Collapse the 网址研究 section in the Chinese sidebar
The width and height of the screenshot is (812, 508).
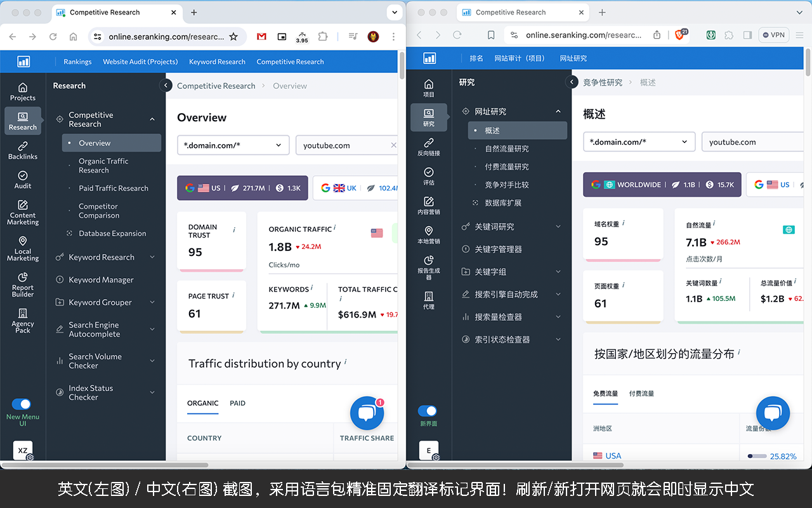tap(558, 111)
